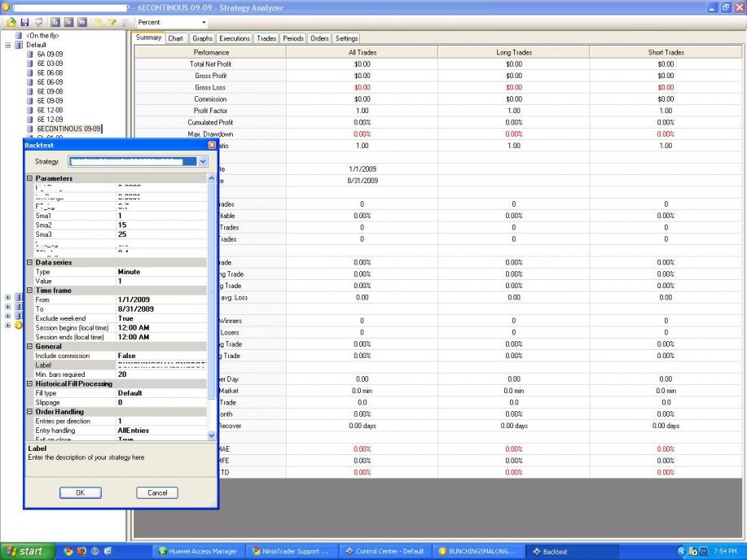Click the 6E 06-08 instrument icon

click(30, 73)
